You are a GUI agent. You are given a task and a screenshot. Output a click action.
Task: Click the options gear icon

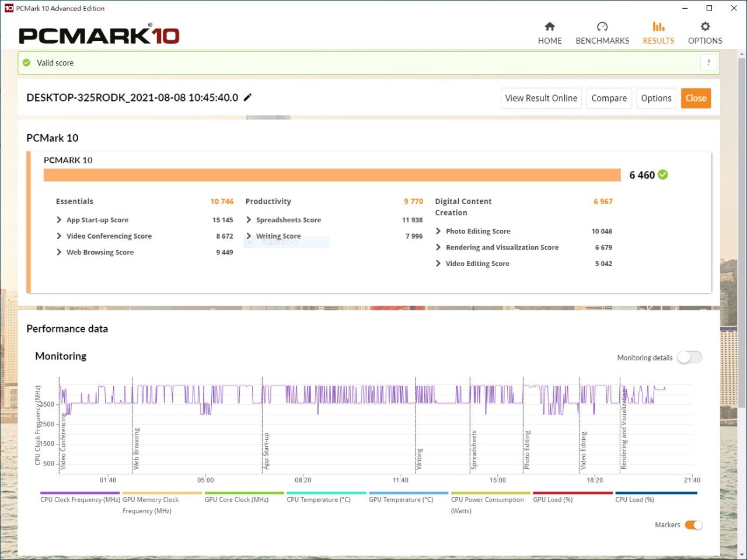pyautogui.click(x=705, y=26)
